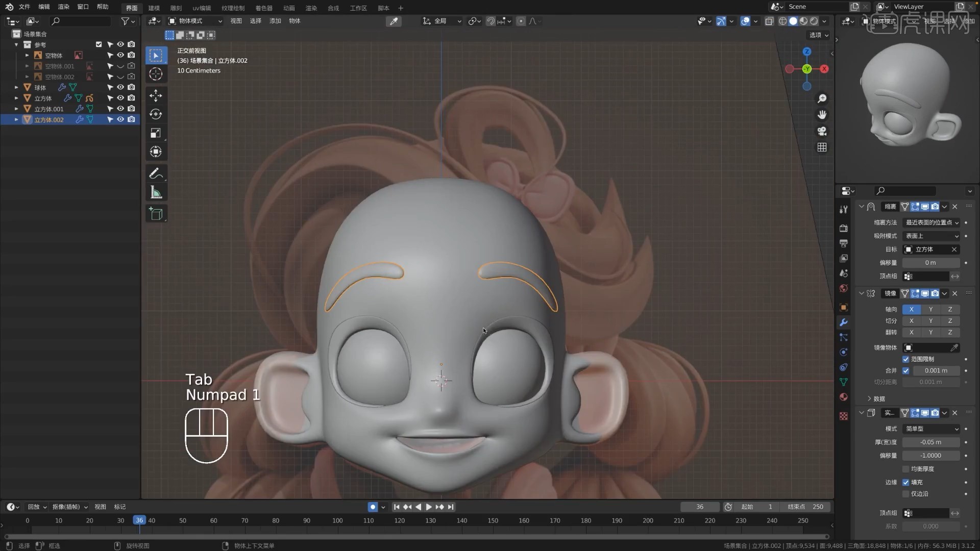Open the Modifier Properties wrench tab
Image resolution: width=980 pixels, height=551 pixels.
tap(843, 322)
